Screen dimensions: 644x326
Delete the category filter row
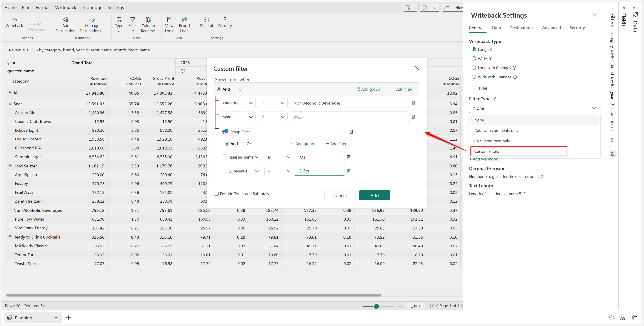pyautogui.click(x=413, y=103)
